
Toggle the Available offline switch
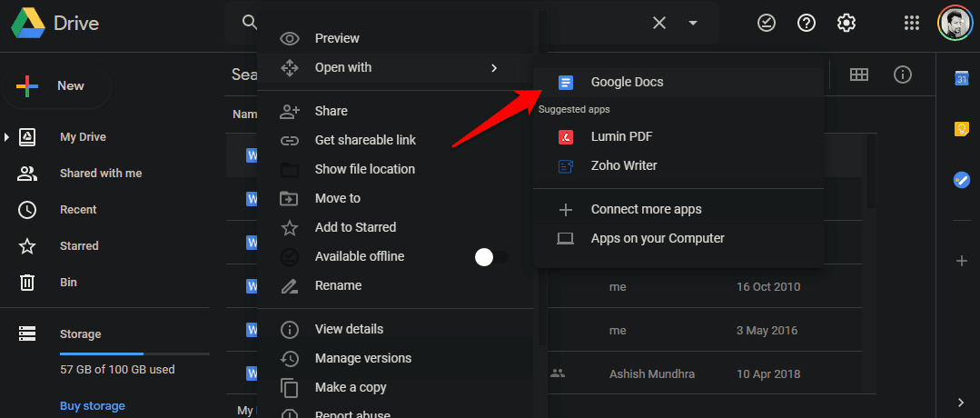click(x=491, y=257)
